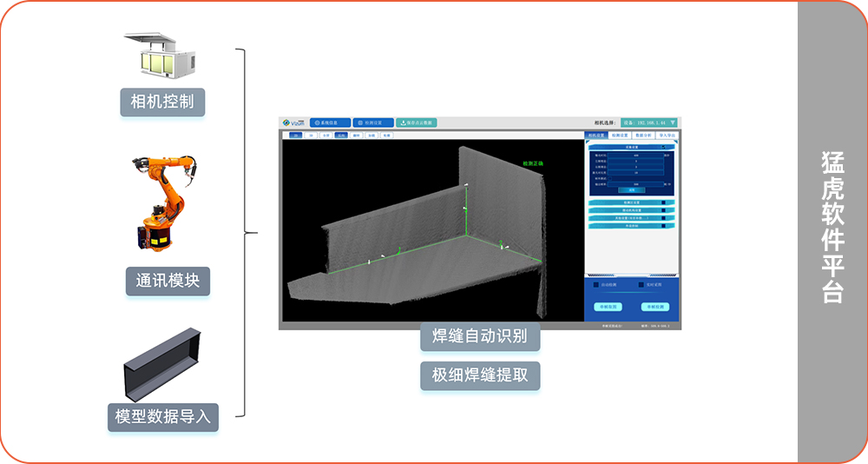Image resolution: width=868 pixels, height=464 pixels.
Task: Click the 焊缝自动识别 label
Action: point(480,336)
